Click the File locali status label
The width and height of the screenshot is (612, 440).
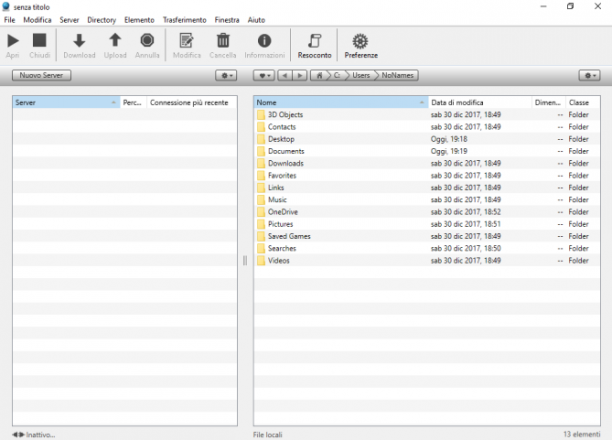click(267, 435)
